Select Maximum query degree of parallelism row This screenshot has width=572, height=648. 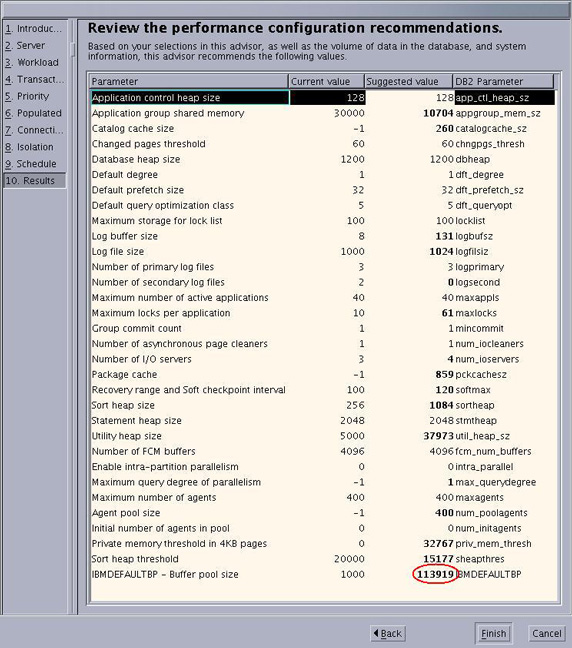pos(323,482)
